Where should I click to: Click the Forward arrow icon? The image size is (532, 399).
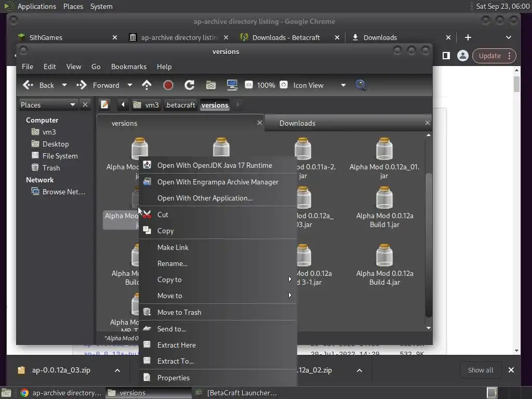82,85
